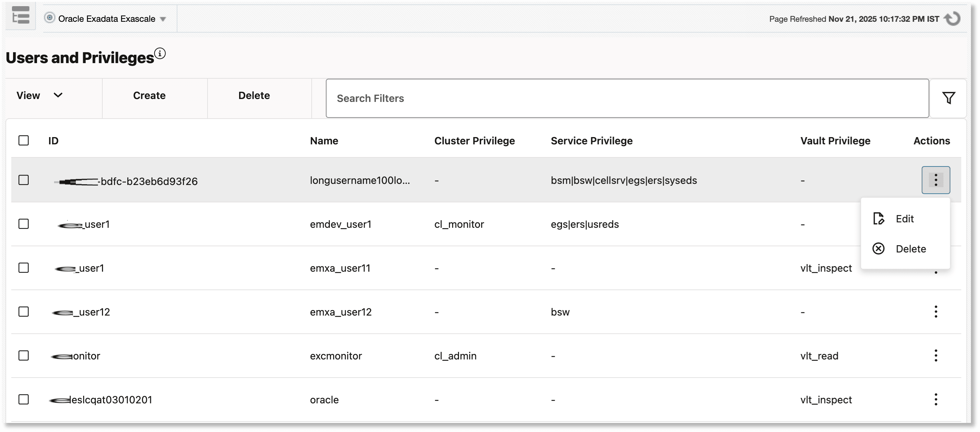The image size is (980, 432).
Task: Open the actions menu for emxa_user11 row
Action: coord(936,268)
